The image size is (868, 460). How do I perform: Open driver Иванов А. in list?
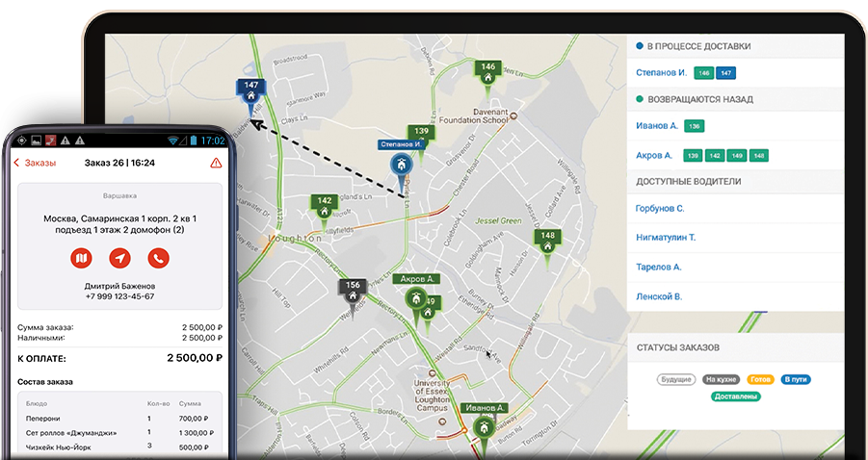click(656, 125)
